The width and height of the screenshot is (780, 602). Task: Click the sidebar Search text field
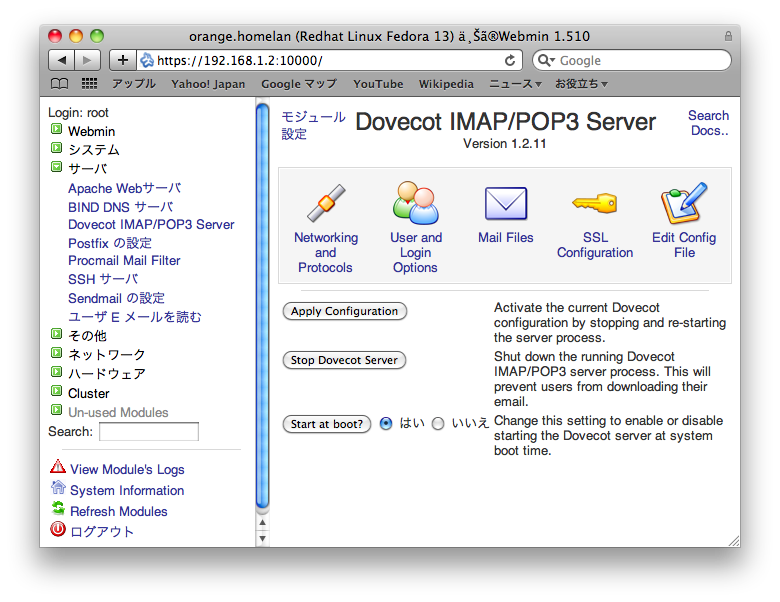point(149,432)
